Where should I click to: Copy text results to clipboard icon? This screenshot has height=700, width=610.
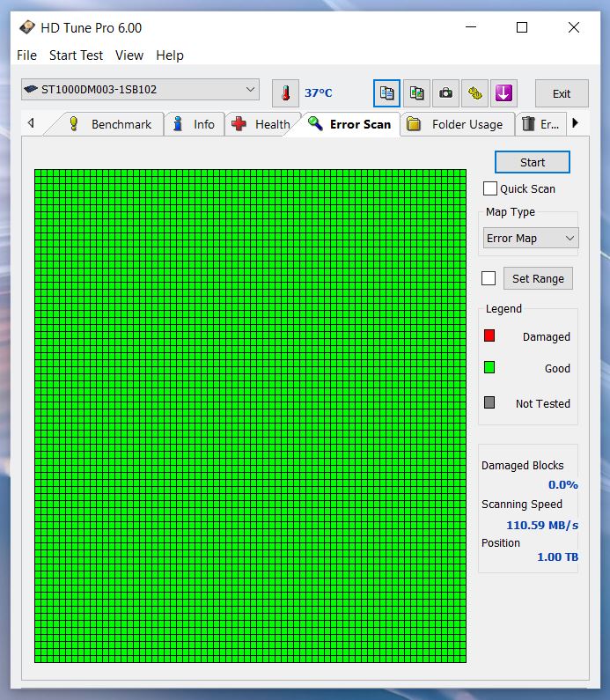(386, 92)
